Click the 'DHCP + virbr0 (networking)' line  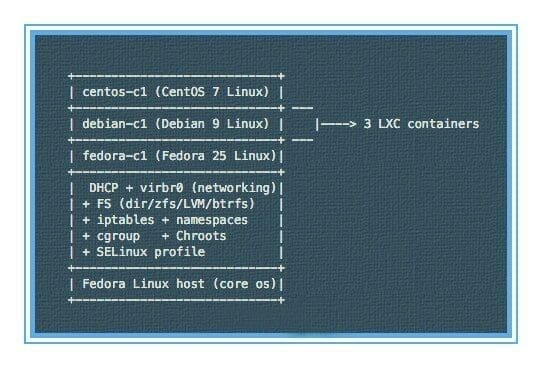tap(183, 188)
